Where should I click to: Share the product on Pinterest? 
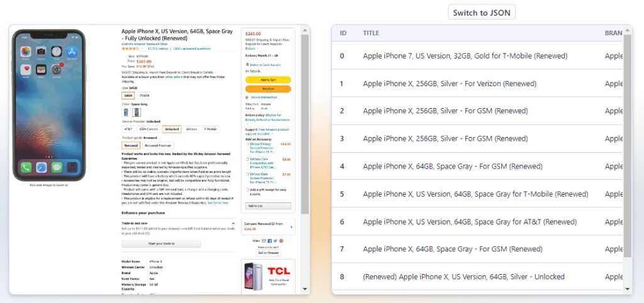tap(281, 241)
